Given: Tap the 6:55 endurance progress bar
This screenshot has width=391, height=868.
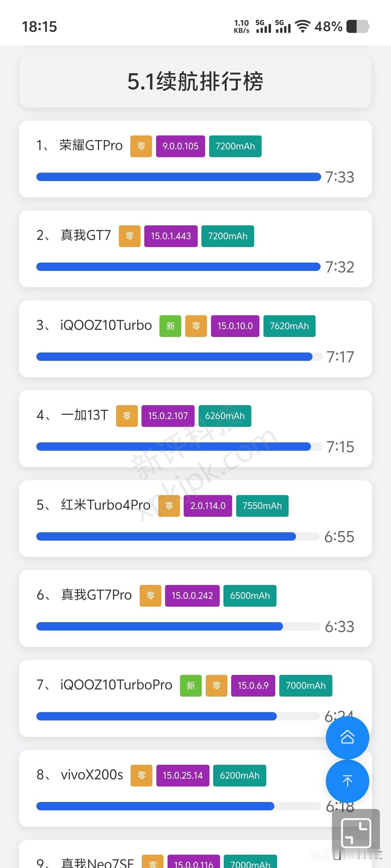Looking at the screenshot, I should tap(178, 536).
